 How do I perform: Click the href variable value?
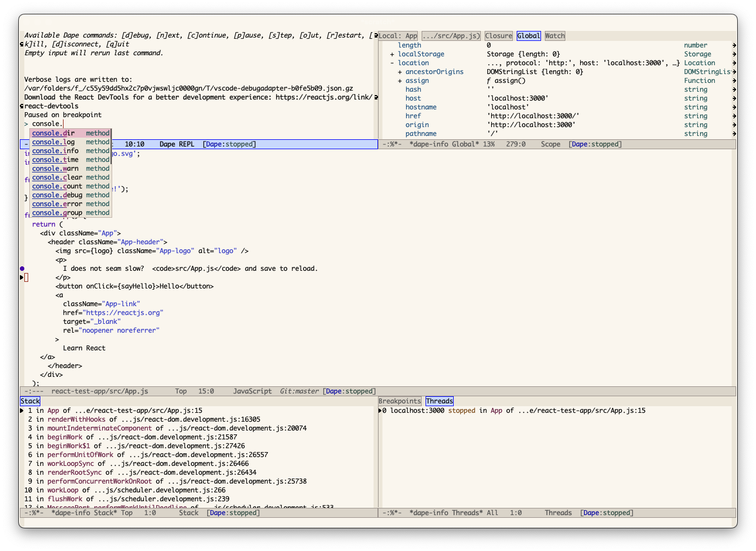pyautogui.click(x=533, y=116)
